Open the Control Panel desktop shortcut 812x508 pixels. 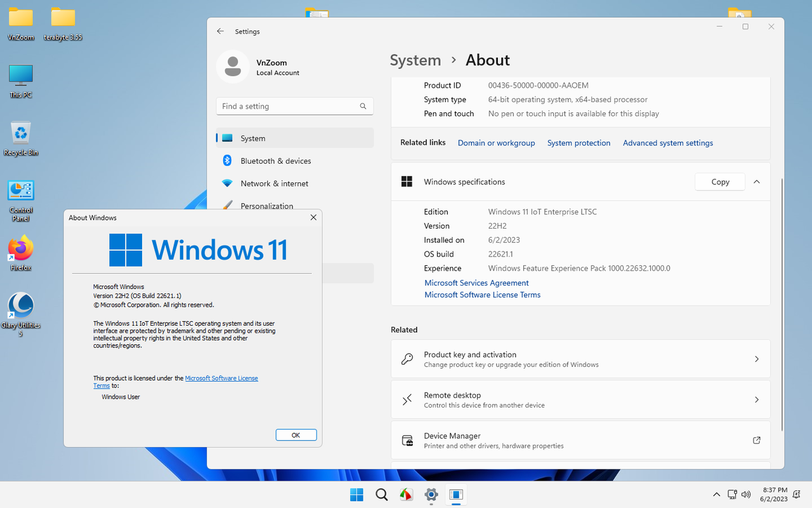21,201
